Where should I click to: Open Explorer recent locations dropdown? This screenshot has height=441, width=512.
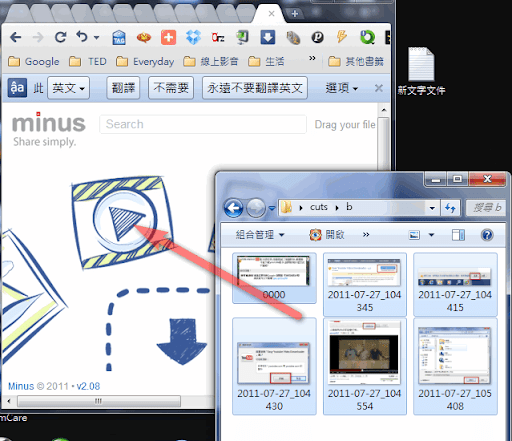(x=272, y=208)
